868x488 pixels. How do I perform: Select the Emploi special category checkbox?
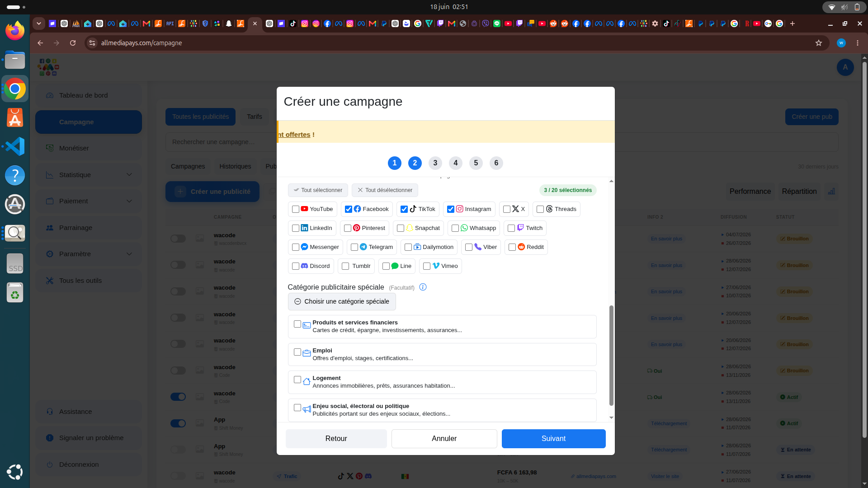pos(297,352)
